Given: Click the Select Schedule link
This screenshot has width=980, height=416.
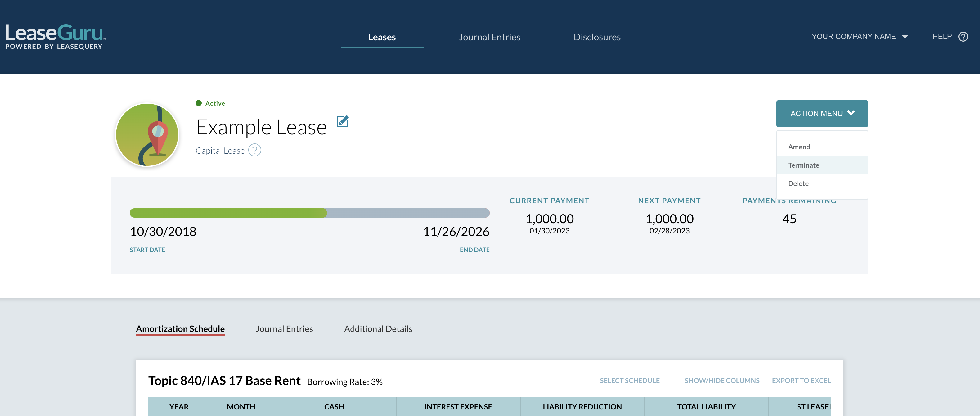Looking at the screenshot, I should click(x=629, y=380).
